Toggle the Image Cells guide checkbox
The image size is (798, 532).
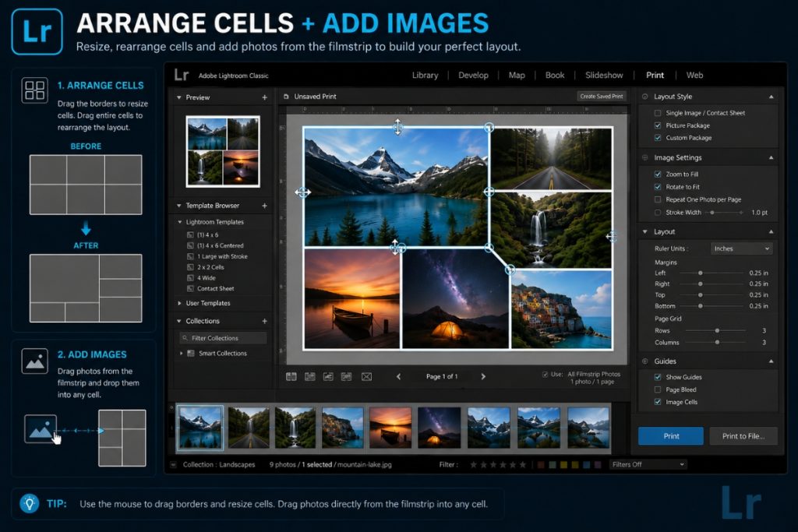click(658, 402)
